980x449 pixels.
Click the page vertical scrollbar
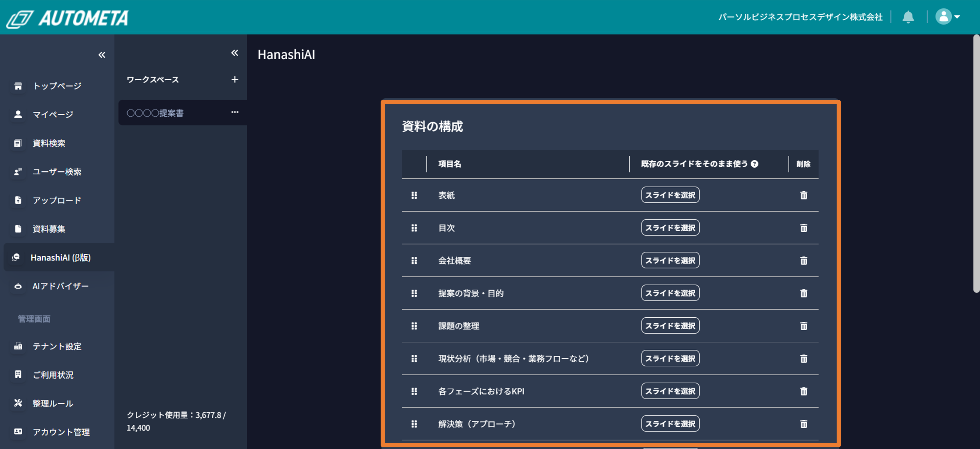pyautogui.click(x=976, y=164)
